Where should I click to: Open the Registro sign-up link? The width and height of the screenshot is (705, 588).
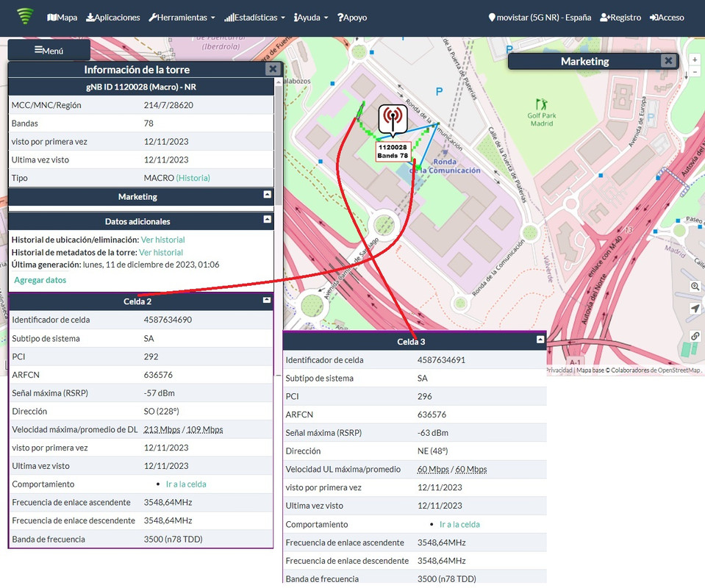[620, 18]
